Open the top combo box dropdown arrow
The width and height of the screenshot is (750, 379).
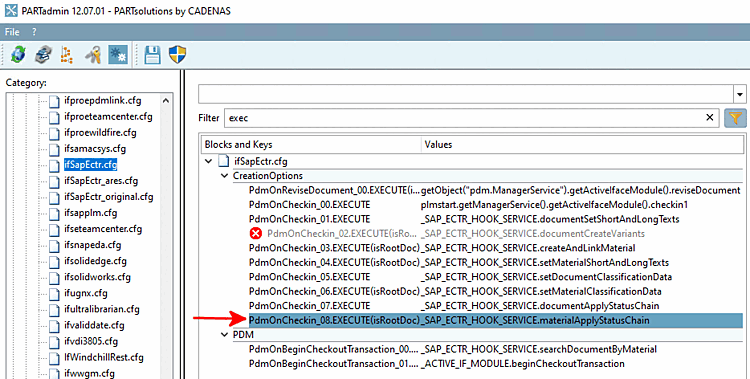click(739, 94)
